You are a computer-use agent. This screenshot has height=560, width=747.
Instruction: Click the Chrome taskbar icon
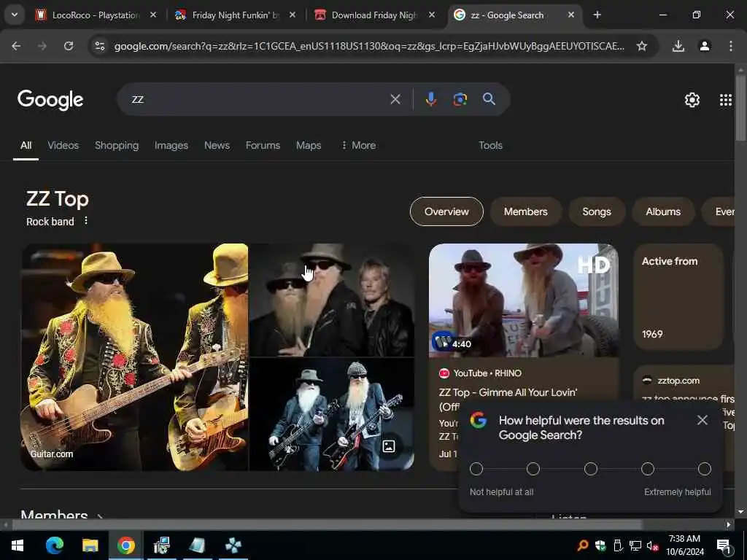[125, 545]
